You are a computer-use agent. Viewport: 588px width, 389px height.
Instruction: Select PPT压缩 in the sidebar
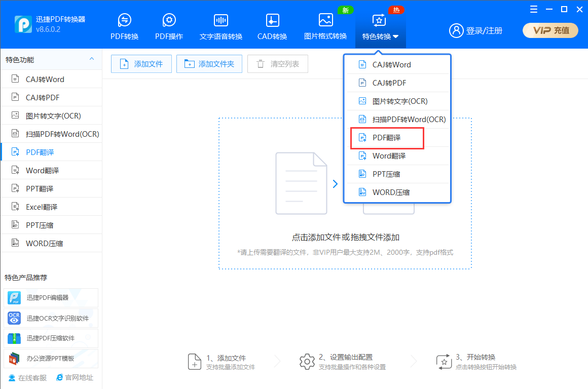click(51, 225)
